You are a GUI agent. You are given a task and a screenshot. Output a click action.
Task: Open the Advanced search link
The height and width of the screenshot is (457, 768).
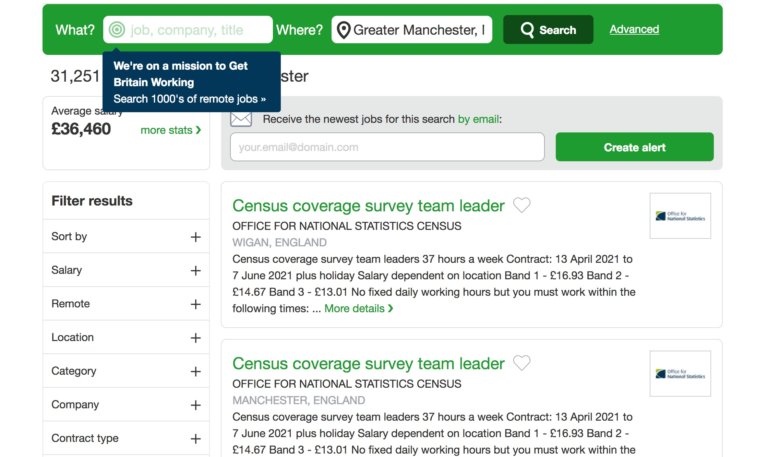click(x=634, y=29)
